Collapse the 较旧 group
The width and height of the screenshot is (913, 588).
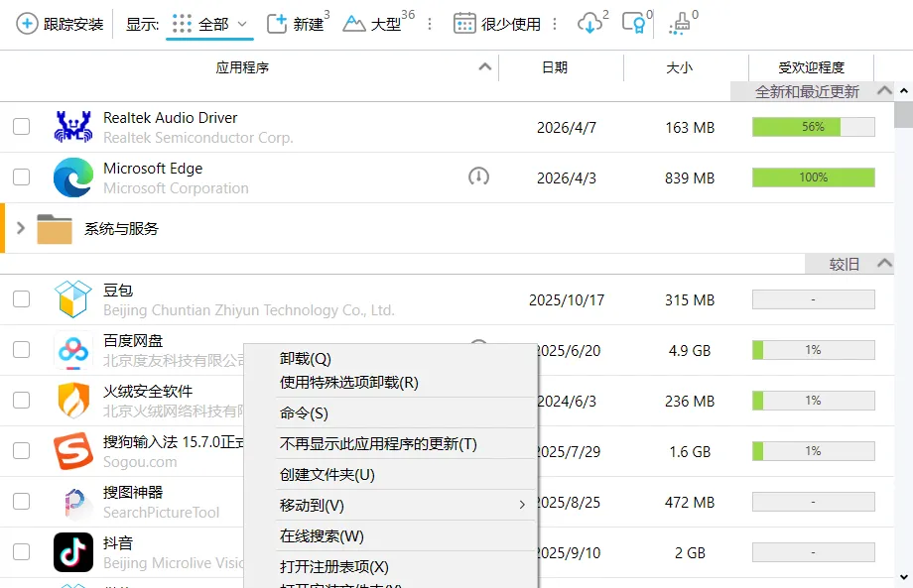click(884, 264)
